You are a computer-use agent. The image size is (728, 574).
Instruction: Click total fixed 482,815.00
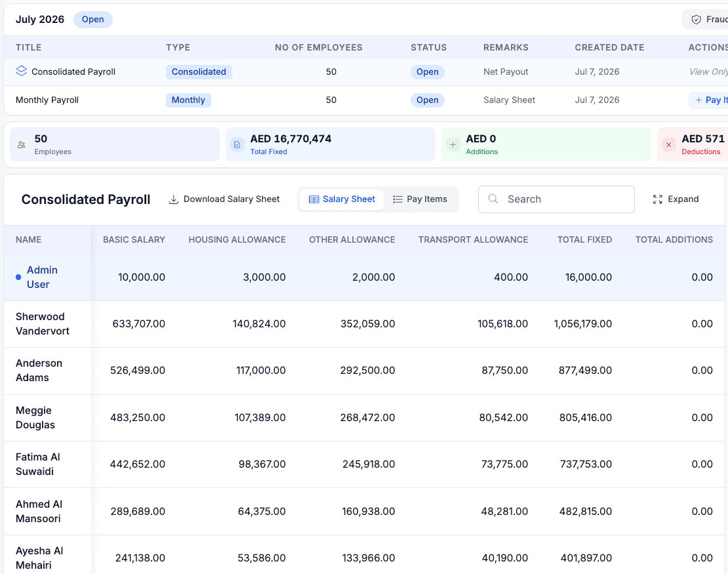tap(586, 511)
